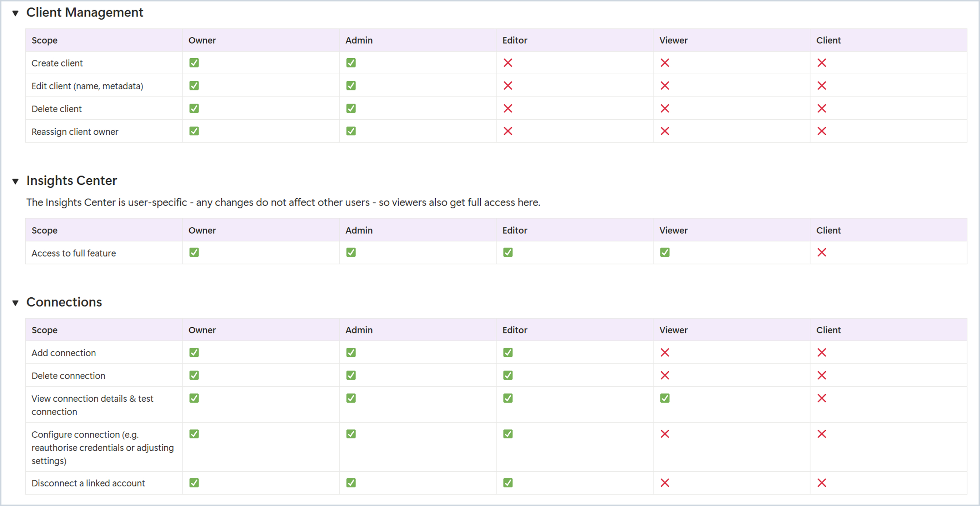The height and width of the screenshot is (506, 980).
Task: Click the red X for Add connection Client column
Action: (822, 352)
